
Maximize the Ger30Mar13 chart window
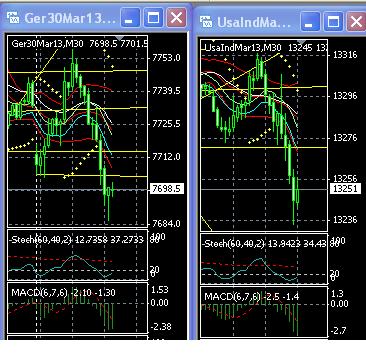point(153,17)
